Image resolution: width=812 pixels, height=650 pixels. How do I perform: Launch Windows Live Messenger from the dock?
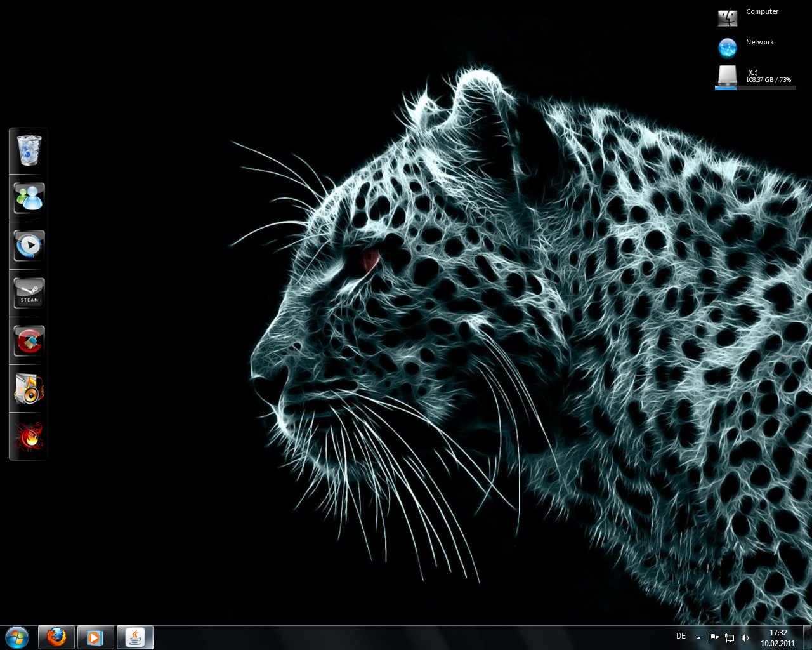click(x=29, y=199)
